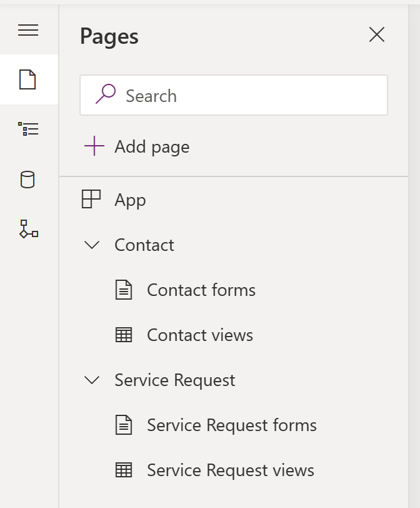The height and width of the screenshot is (508, 420).
Task: Click Add page button
Action: coord(136,146)
